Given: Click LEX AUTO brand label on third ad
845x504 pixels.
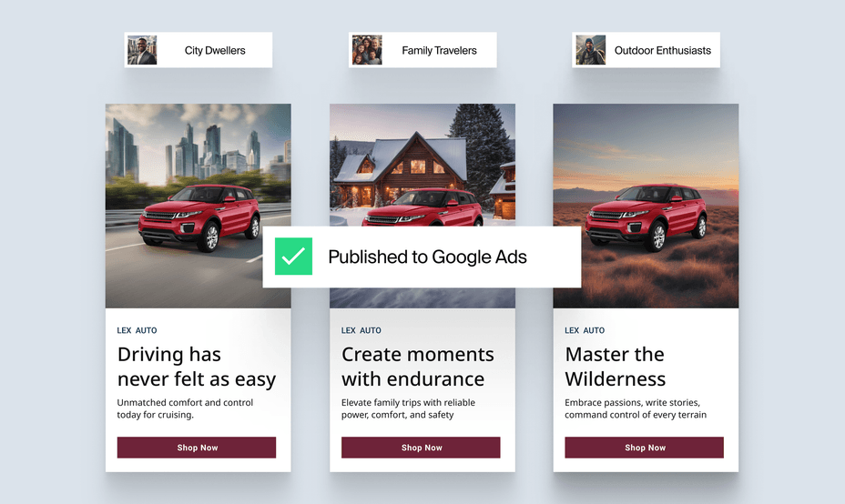Looking at the screenshot, I should [x=585, y=330].
